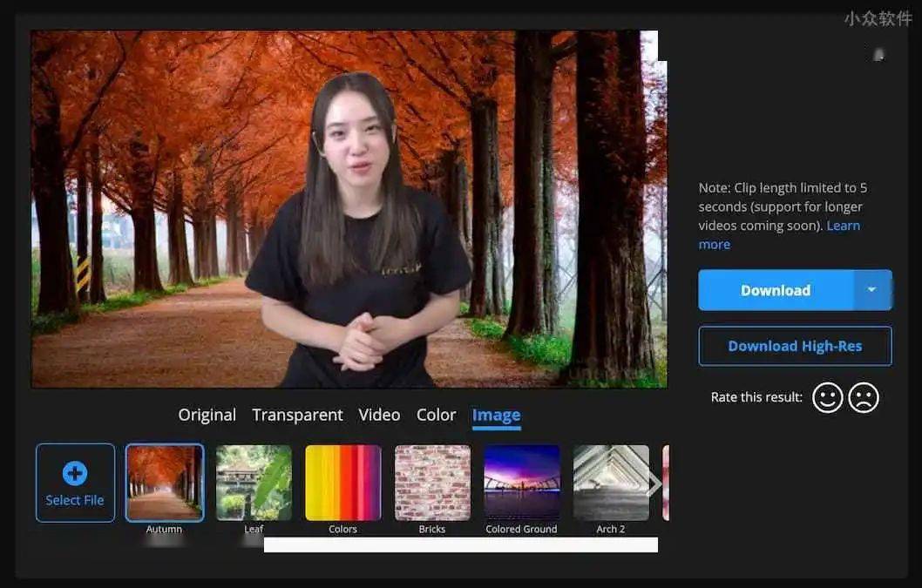Image resolution: width=922 pixels, height=588 pixels.
Task: Click the happy smiley rating face
Action: click(x=827, y=397)
